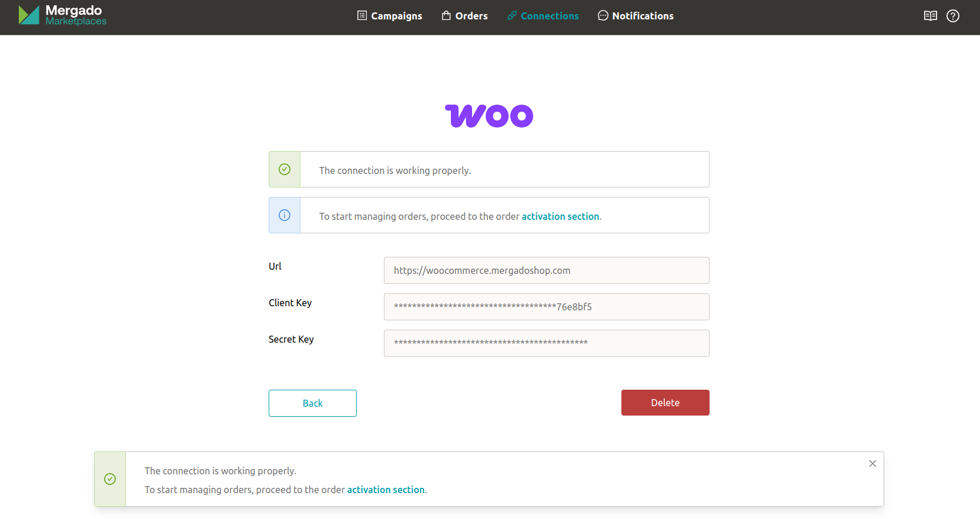Dismiss the bottom notification toast
The image size is (980, 519).
pos(872,464)
